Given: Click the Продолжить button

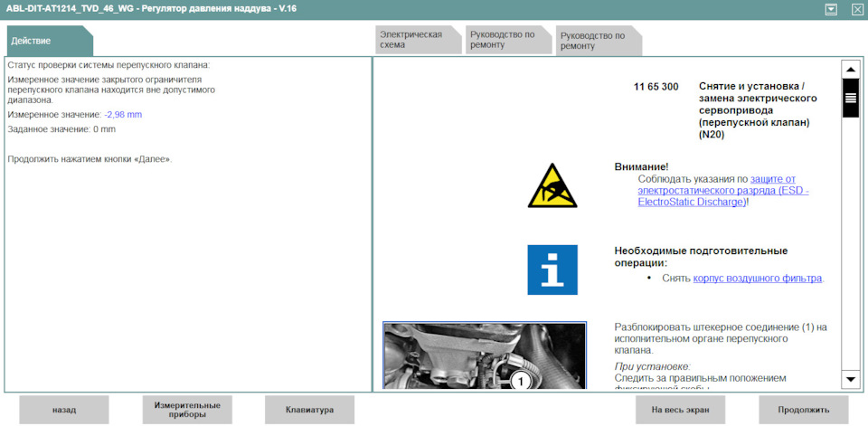Looking at the screenshot, I should pyautogui.click(x=803, y=410).
